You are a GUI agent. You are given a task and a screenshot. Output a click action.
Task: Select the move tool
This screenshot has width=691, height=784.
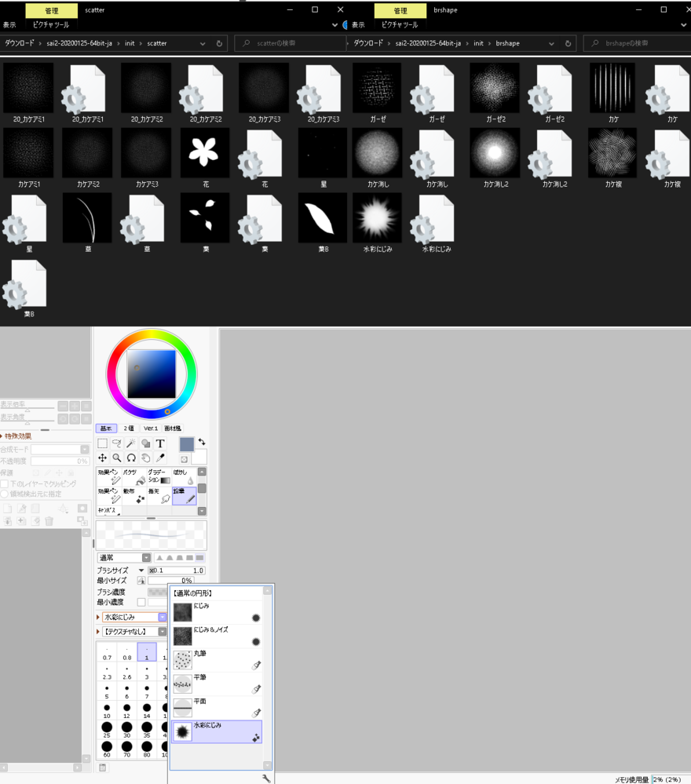click(102, 458)
